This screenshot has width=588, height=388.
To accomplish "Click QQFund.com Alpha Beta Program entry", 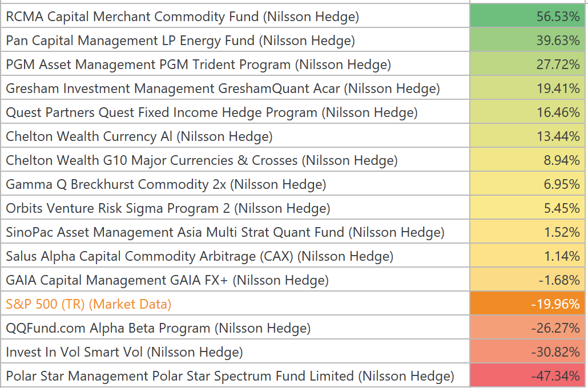I will pos(158,328).
